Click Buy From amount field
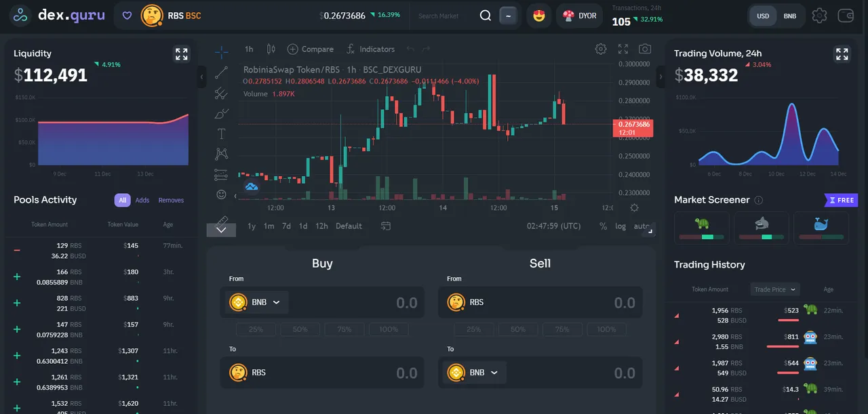 point(357,302)
